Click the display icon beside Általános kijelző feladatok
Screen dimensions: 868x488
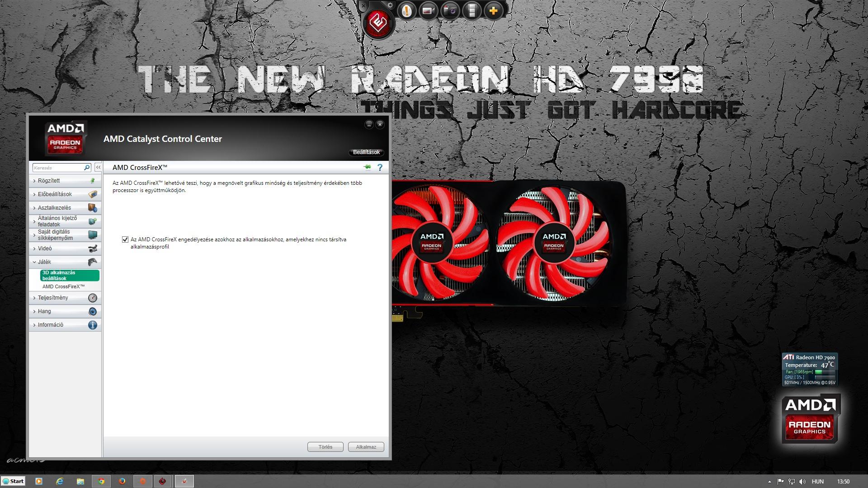93,221
